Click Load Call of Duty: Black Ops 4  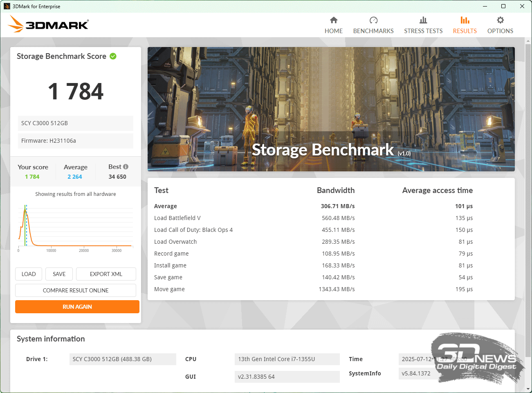[x=193, y=230]
